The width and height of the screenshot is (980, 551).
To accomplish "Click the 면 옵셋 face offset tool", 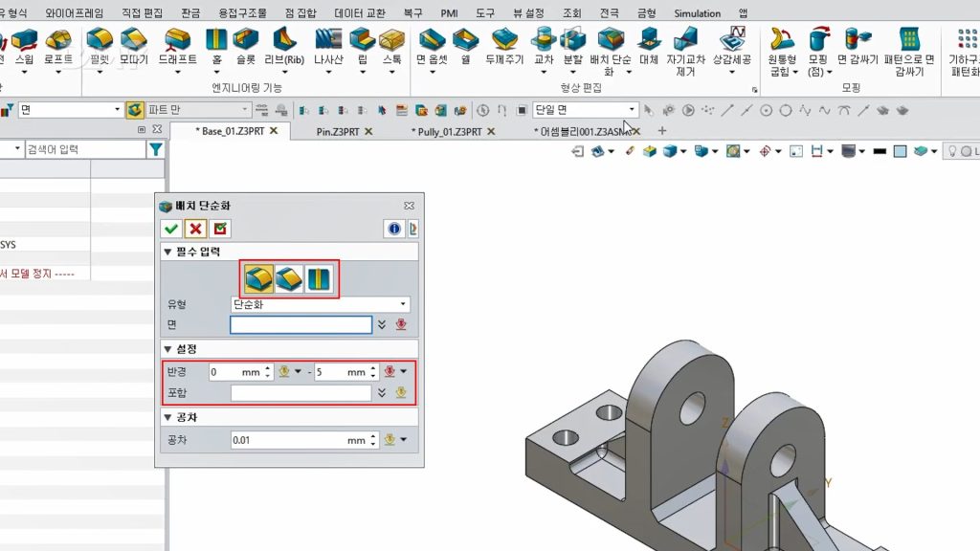I will click(x=434, y=47).
